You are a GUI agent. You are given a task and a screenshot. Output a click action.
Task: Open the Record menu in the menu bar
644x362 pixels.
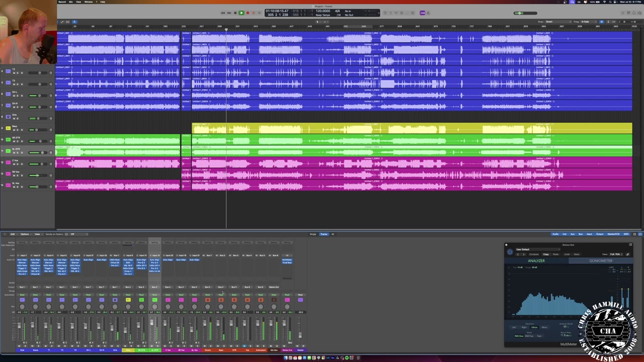62,2
